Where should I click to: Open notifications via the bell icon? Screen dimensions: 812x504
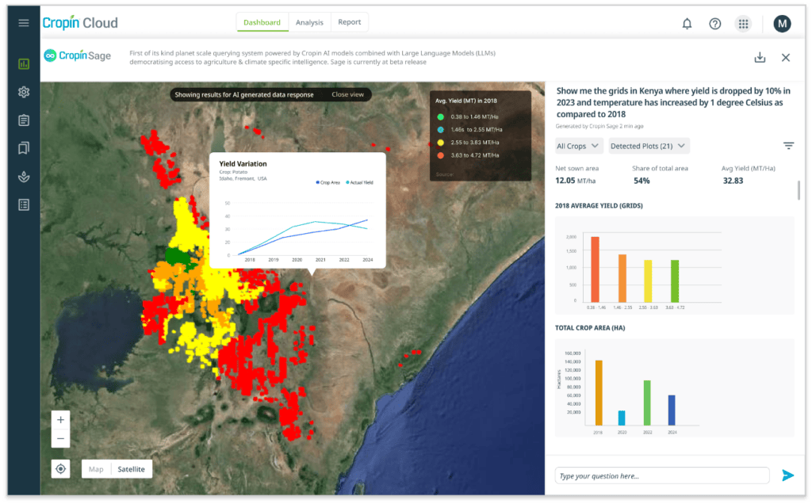(687, 24)
